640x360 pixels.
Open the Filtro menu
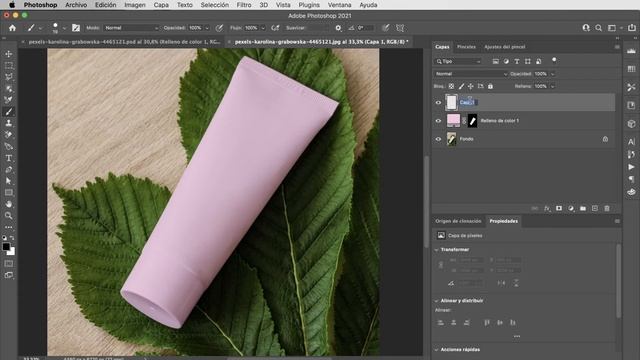244,5
